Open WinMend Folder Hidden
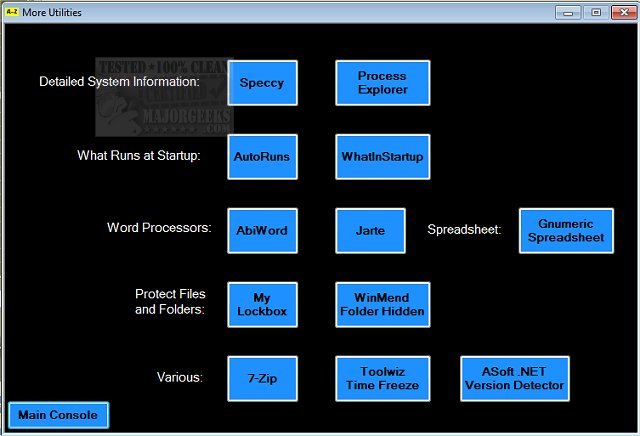 click(x=382, y=305)
